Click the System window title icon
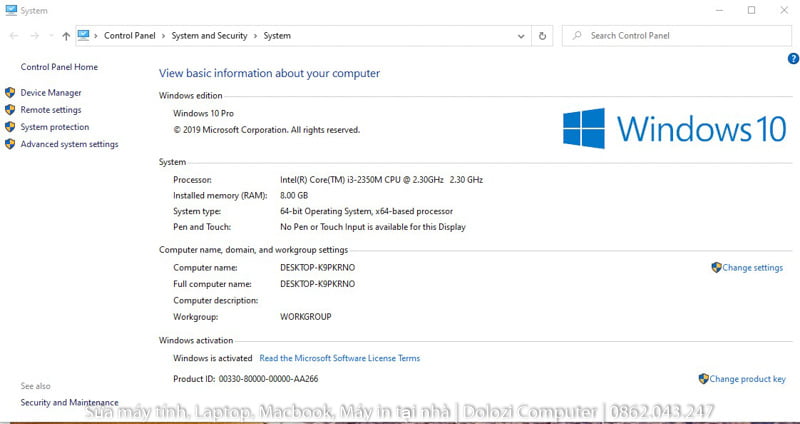Viewport: 800px width, 424px height. coord(11,10)
